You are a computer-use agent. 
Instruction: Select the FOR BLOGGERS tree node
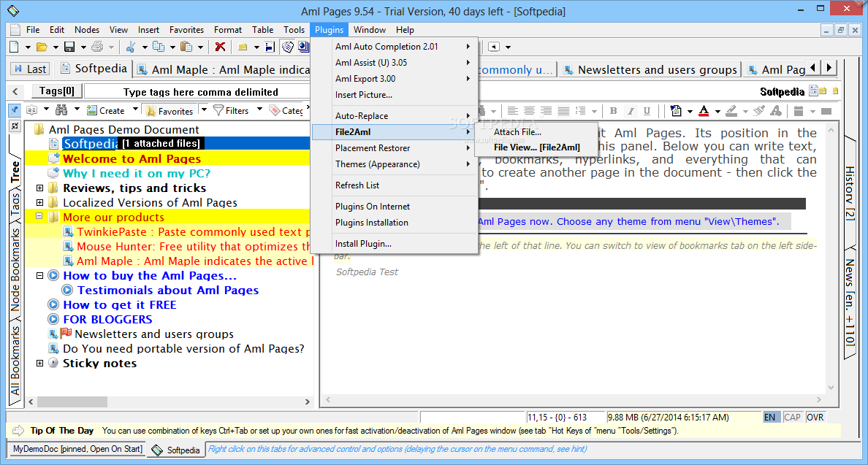pyautogui.click(x=107, y=320)
